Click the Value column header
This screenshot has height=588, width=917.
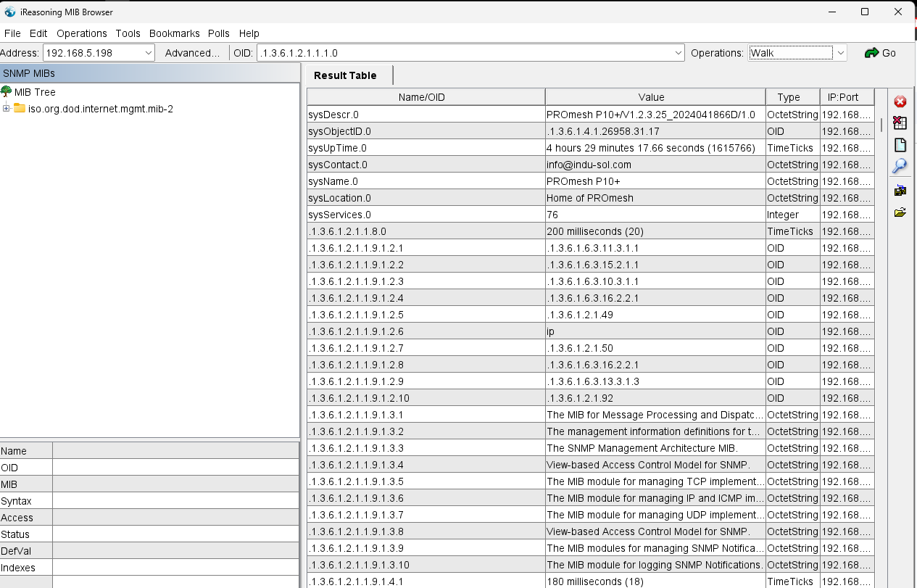click(x=655, y=97)
